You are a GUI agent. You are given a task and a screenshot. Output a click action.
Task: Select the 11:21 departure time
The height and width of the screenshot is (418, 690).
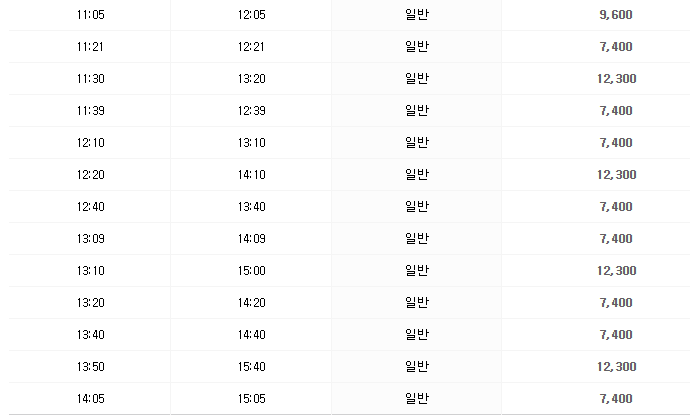click(90, 47)
